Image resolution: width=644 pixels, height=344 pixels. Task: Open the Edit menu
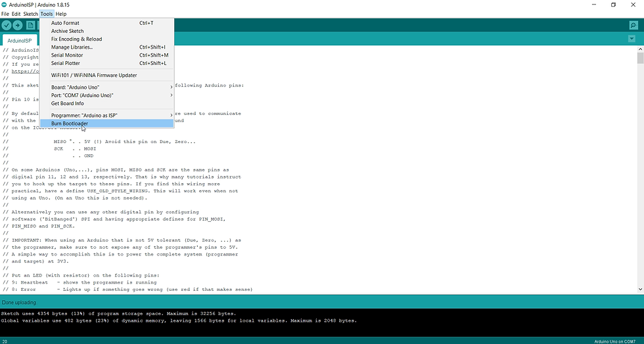(16, 14)
